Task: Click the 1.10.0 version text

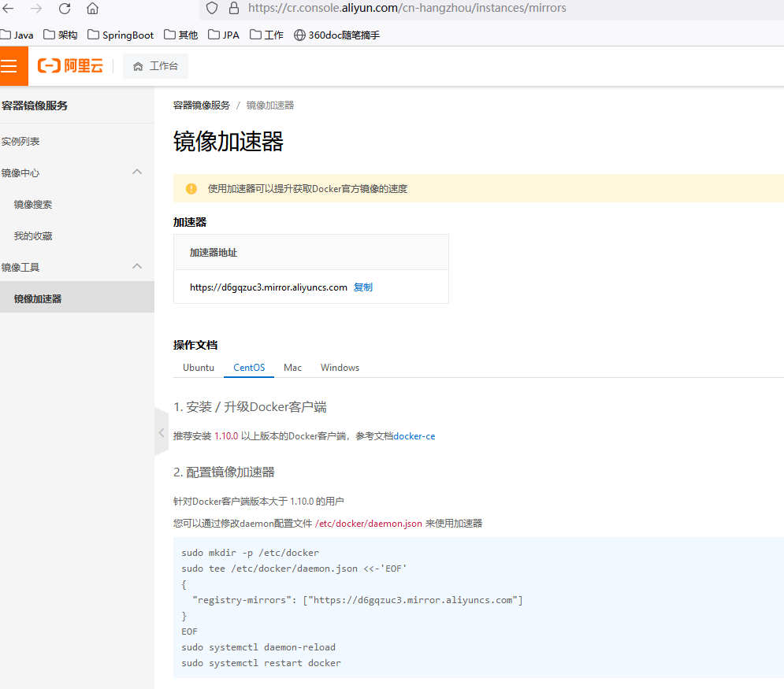Action: (x=226, y=436)
